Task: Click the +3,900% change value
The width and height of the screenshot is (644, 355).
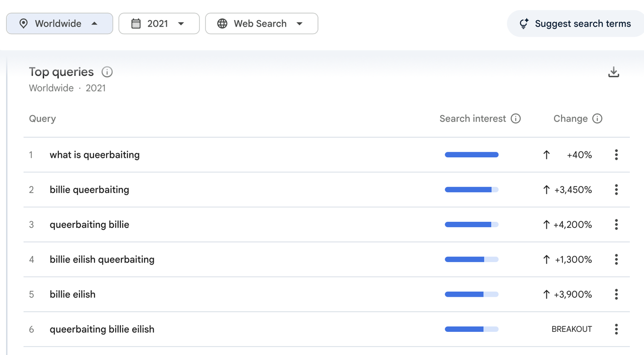Action: [573, 295]
